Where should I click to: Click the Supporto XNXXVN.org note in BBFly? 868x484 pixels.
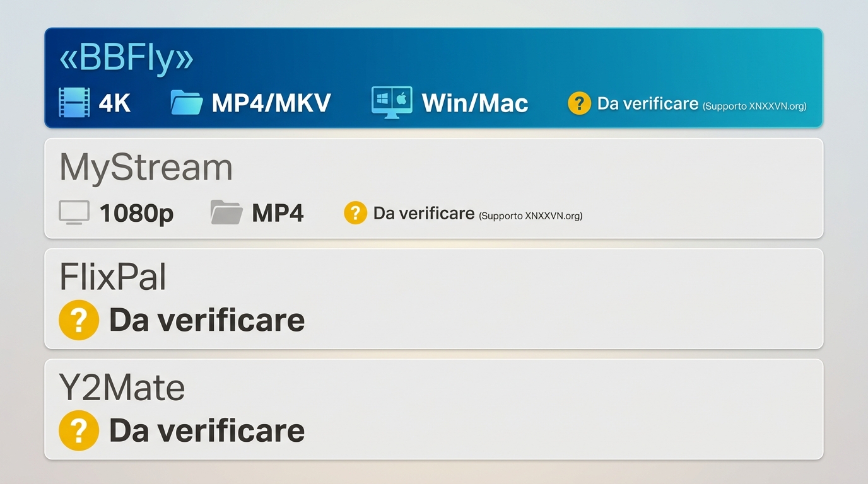(x=754, y=107)
